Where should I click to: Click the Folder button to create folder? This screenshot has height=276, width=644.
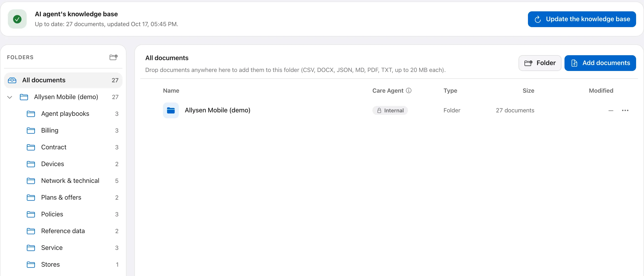pyautogui.click(x=540, y=63)
